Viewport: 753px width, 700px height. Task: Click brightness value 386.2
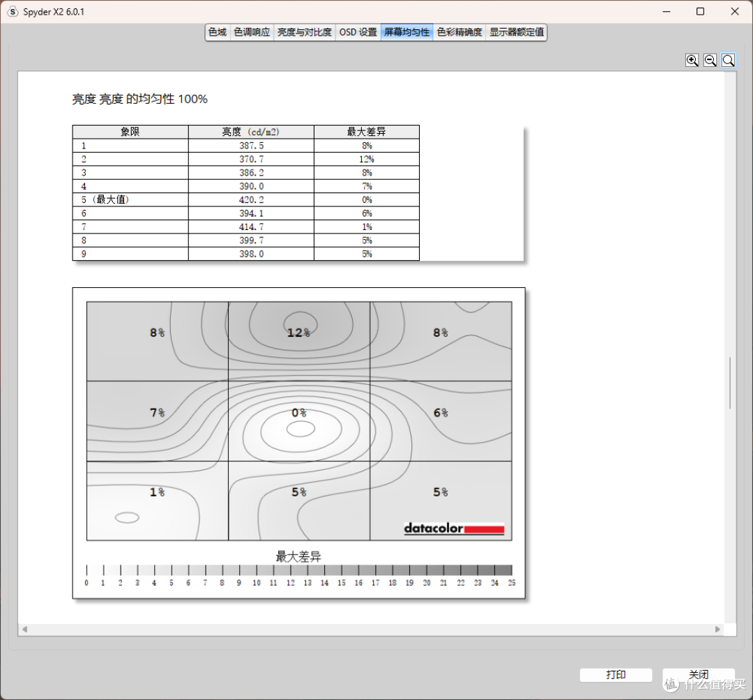point(251,172)
